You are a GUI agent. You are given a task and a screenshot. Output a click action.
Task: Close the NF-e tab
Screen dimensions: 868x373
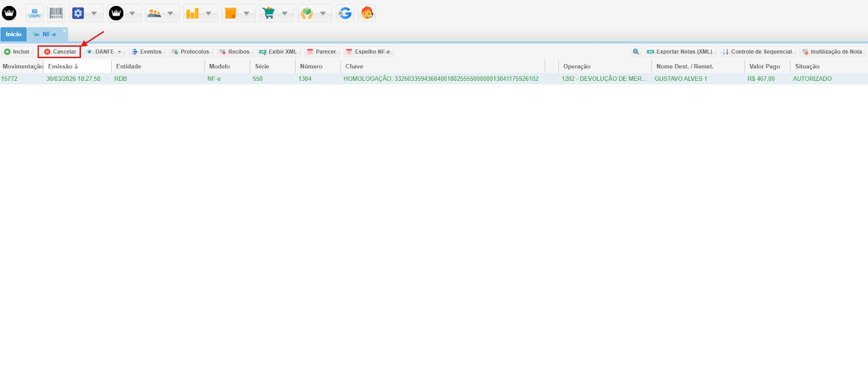(x=65, y=31)
